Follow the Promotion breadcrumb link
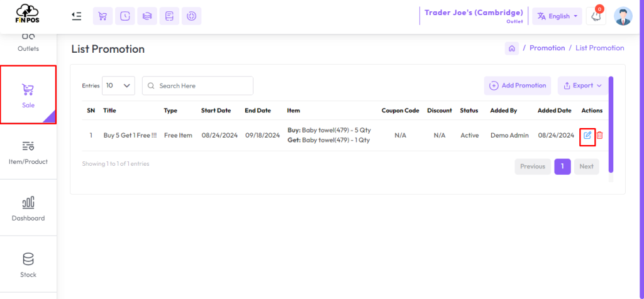644x299 pixels. coord(547,48)
